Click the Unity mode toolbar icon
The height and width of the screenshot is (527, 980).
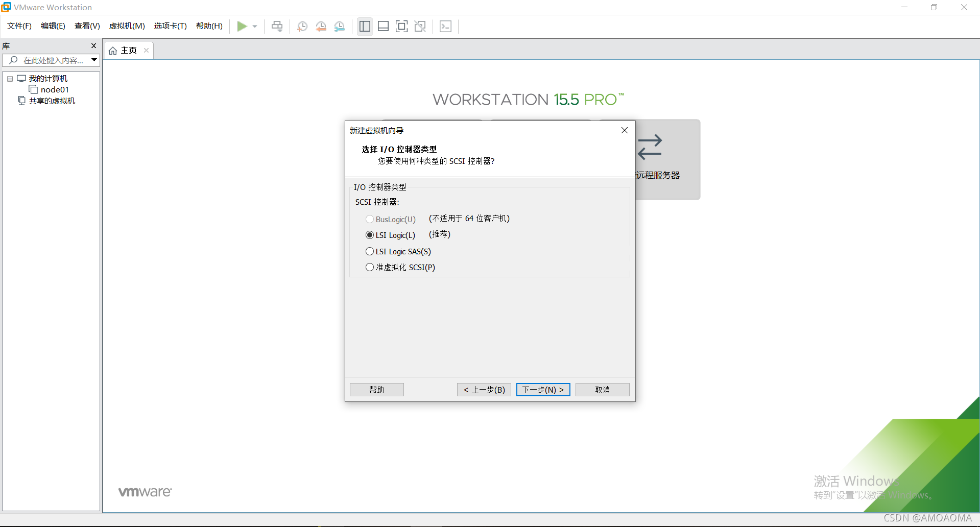420,26
